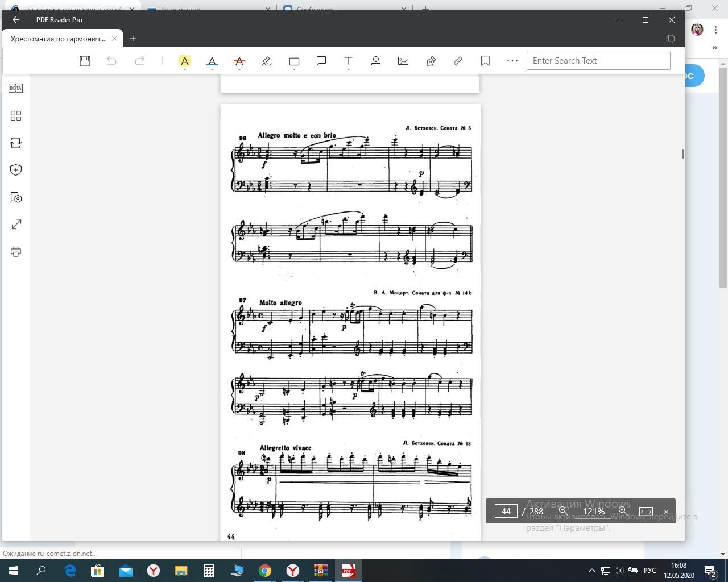Undo the last action in the toolbar
The image size is (728, 582).
[x=112, y=61]
